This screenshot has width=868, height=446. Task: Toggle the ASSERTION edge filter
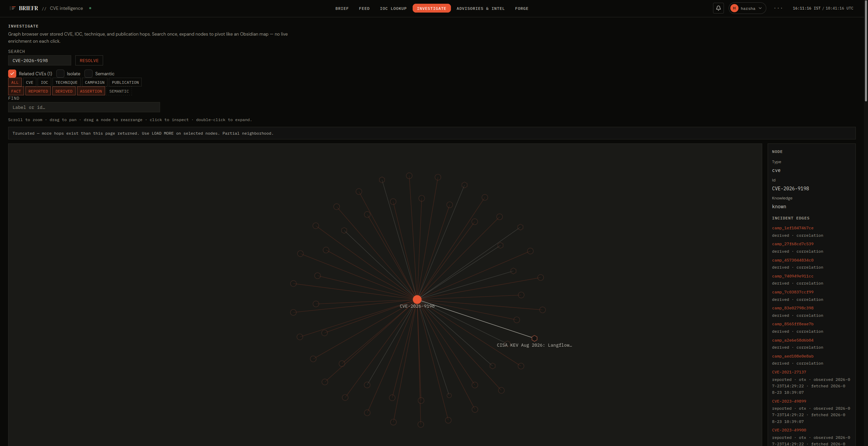[x=91, y=91]
